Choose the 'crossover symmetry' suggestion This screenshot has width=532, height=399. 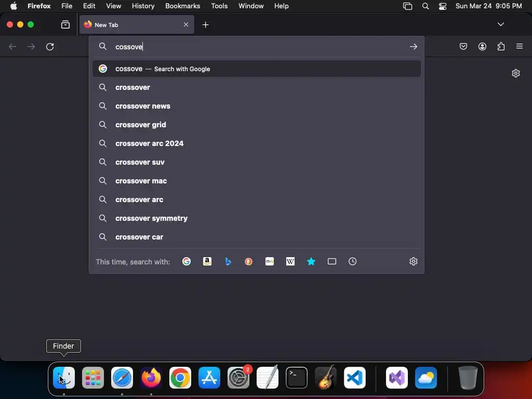[x=257, y=218]
